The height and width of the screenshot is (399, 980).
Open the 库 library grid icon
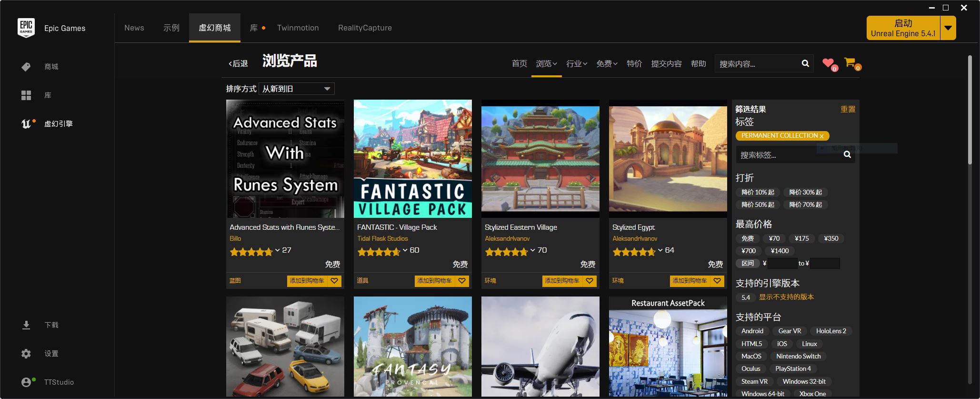coord(26,95)
